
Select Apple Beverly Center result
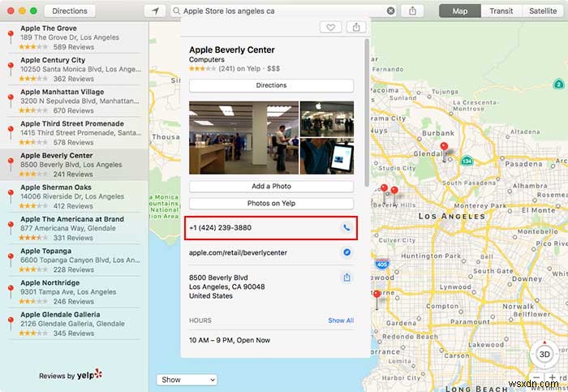(x=75, y=165)
